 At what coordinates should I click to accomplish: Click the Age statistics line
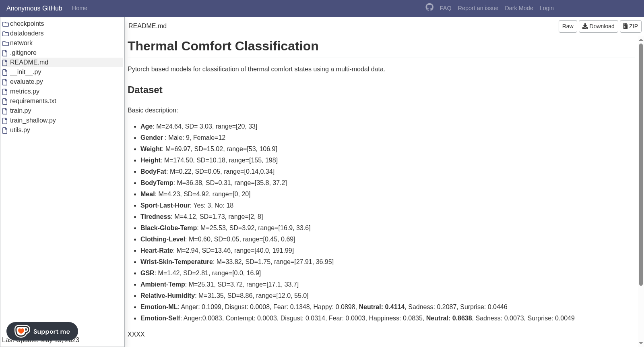click(199, 126)
